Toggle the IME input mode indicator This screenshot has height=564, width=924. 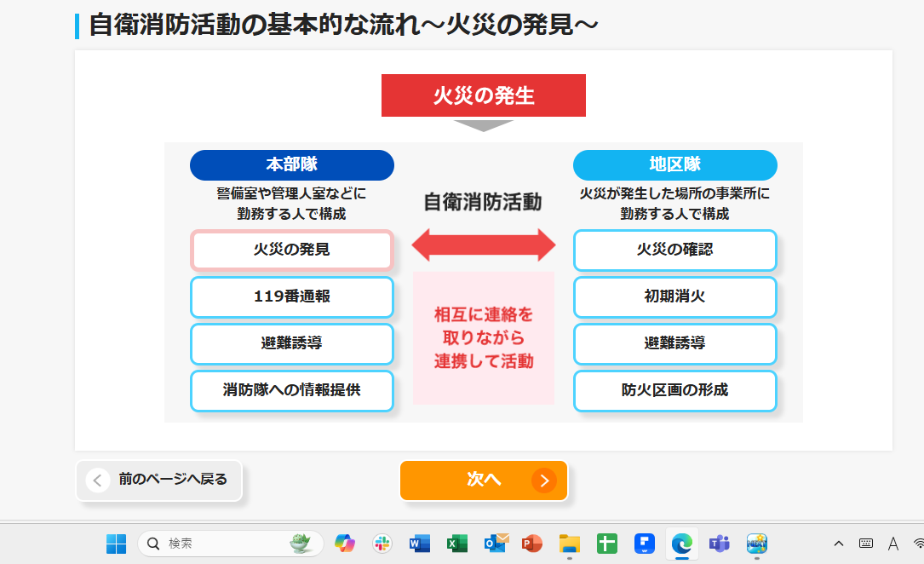pos(893,544)
